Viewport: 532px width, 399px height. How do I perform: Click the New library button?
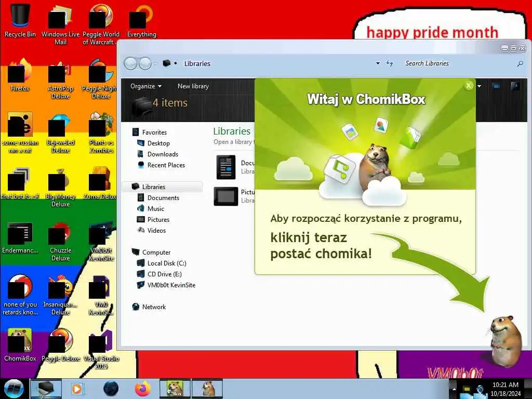193,86
